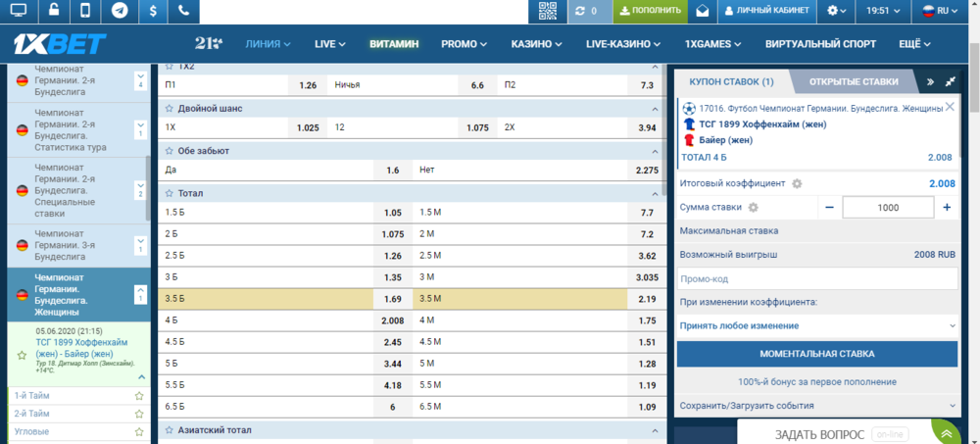Click the 21+ icon in navigation
Viewport: 980px width, 444px height.
[208, 44]
